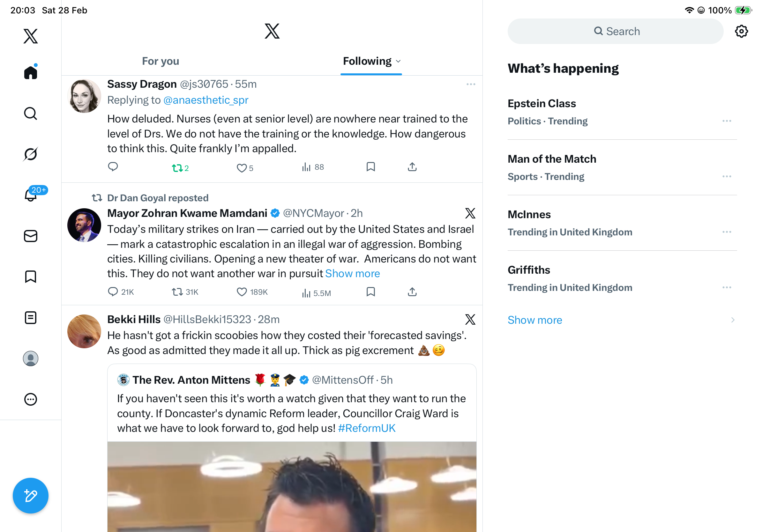Open Messages envelope in sidebar
762x532 pixels.
click(31, 236)
